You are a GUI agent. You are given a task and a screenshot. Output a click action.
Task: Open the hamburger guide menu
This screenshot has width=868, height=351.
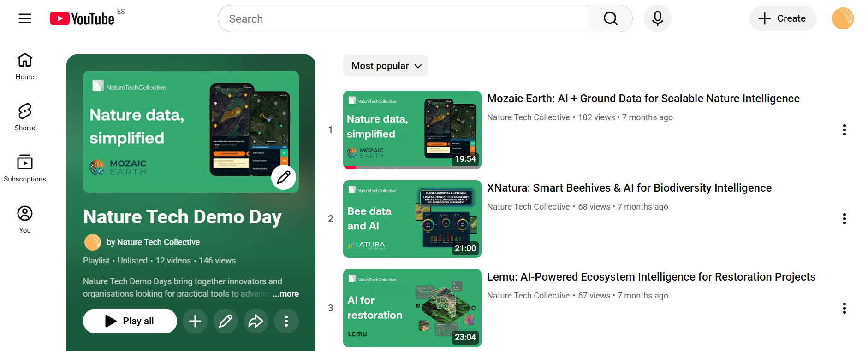coord(25,18)
